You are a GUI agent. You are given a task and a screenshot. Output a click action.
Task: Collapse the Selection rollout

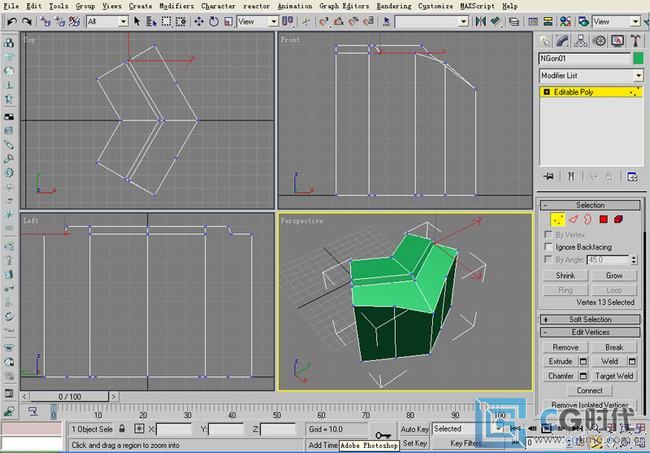pyautogui.click(x=590, y=205)
